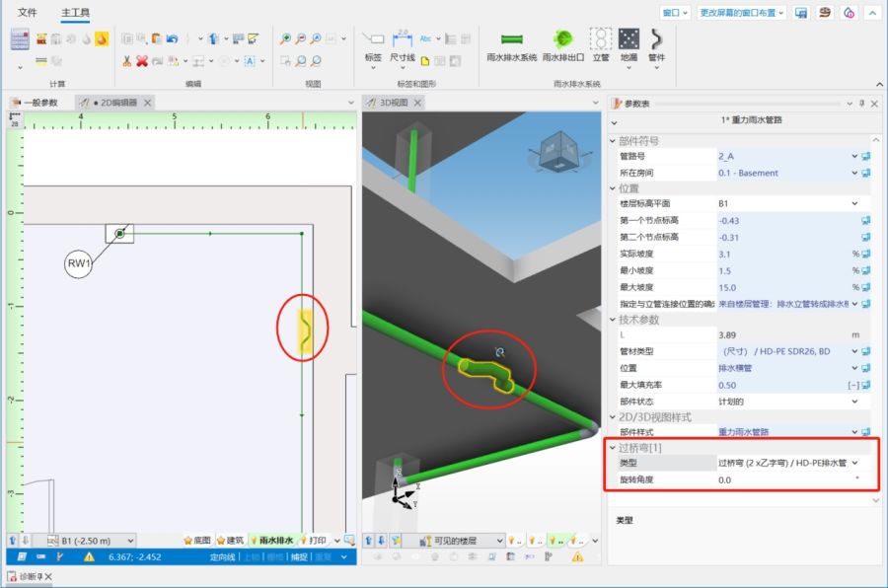Viewport: 888px width, 588px height.
Task: Click the 窗口 button in title bar
Action: (x=675, y=13)
